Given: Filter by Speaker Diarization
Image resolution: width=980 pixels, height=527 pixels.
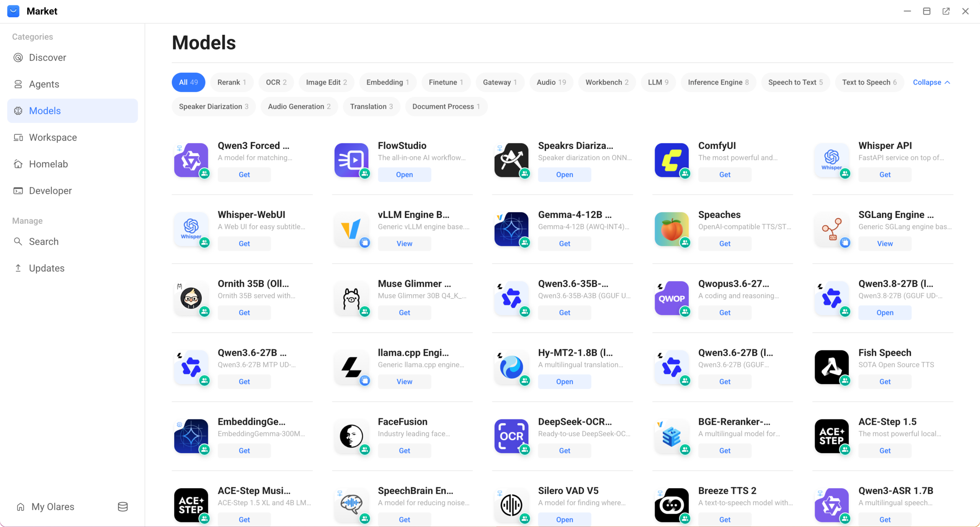Looking at the screenshot, I should click(x=214, y=106).
